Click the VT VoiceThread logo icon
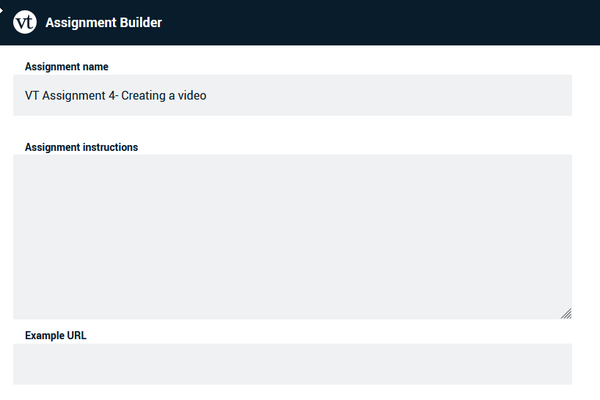 tap(25, 22)
